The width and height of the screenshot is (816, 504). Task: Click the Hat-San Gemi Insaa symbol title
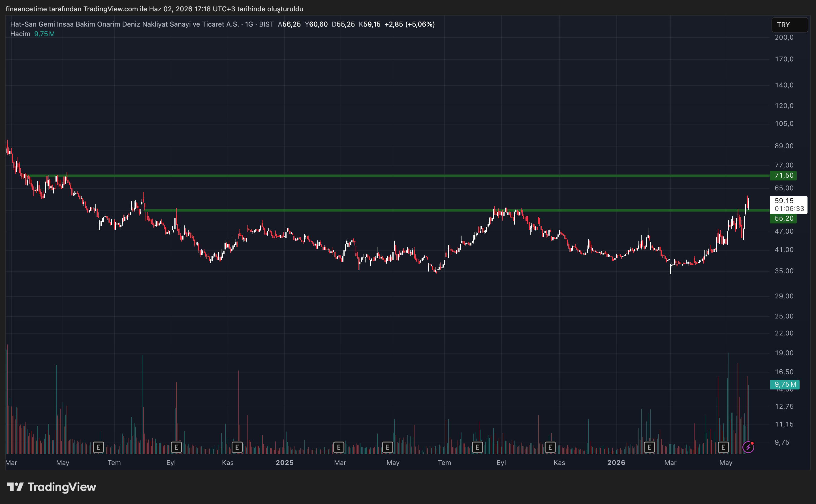point(124,24)
